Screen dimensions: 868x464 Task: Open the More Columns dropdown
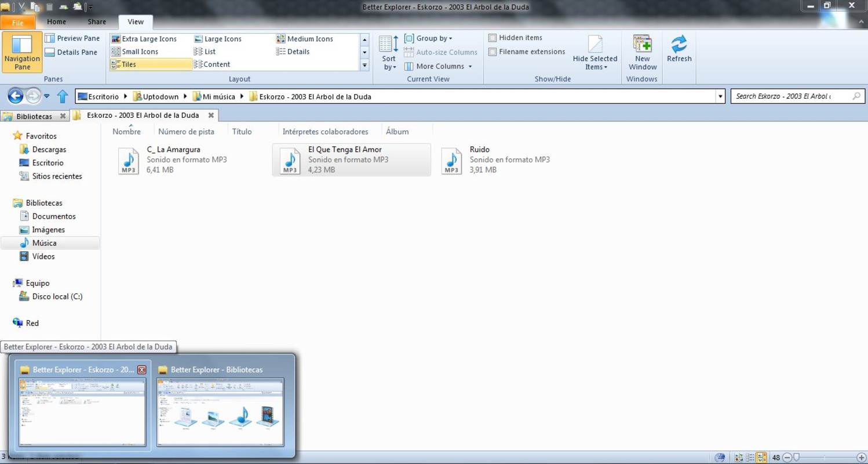(x=438, y=66)
